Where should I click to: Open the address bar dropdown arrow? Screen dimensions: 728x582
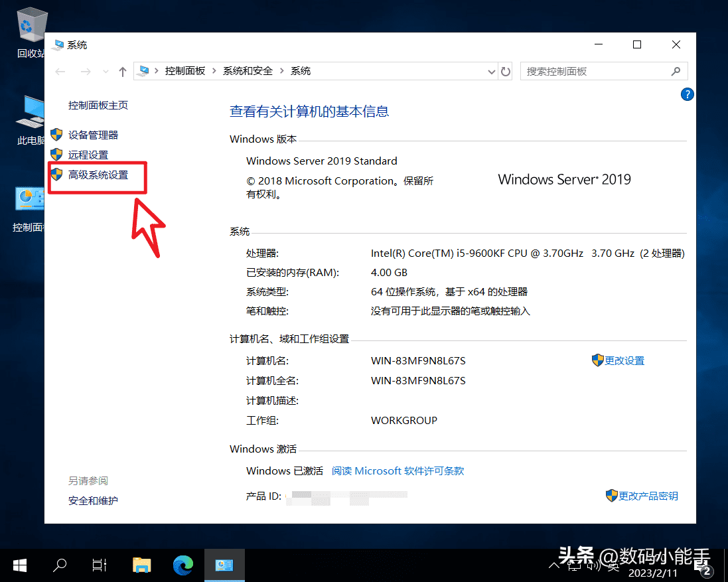click(491, 71)
